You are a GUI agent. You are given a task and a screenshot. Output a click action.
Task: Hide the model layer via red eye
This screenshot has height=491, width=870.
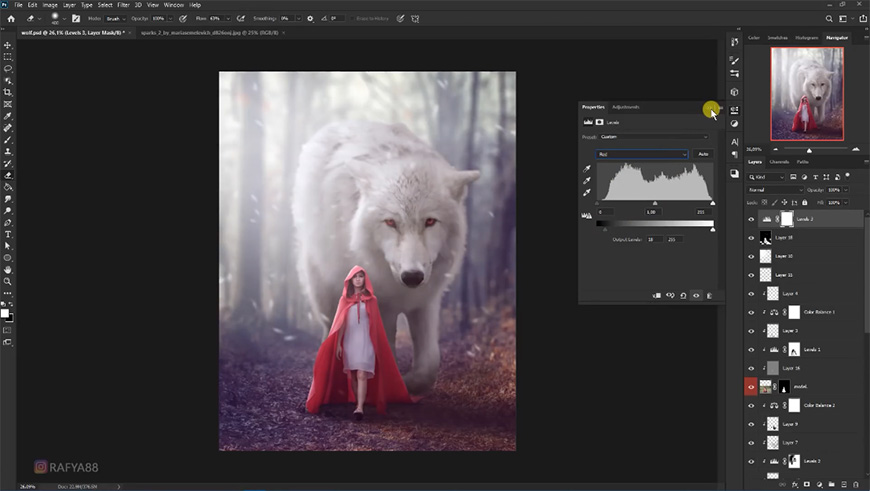pyautogui.click(x=751, y=387)
